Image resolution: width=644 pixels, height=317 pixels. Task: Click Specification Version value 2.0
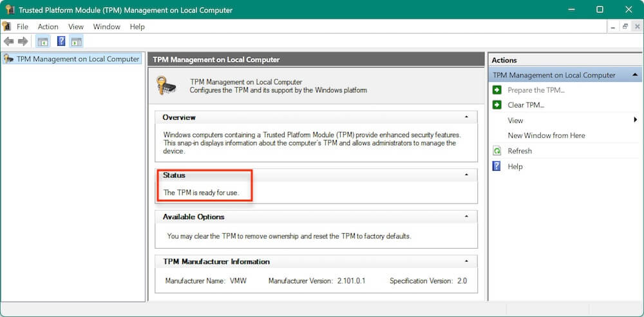click(x=462, y=281)
